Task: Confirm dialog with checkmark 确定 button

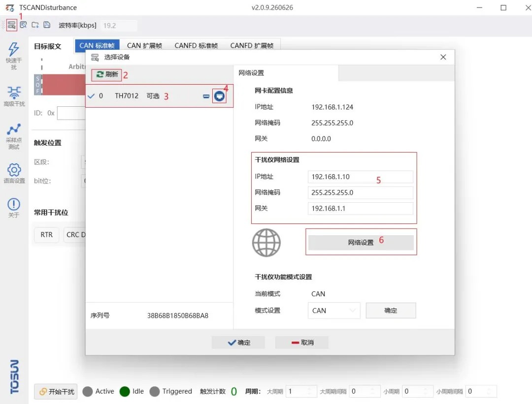Action: 238,342
